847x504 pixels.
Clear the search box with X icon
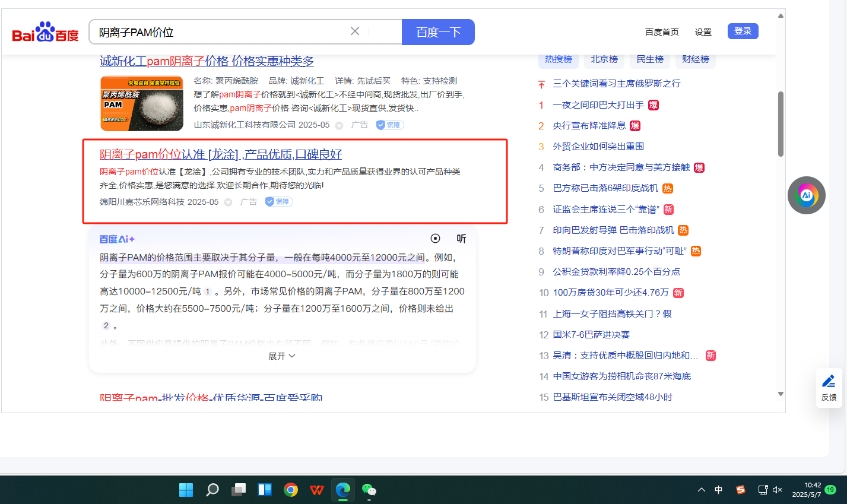click(355, 31)
